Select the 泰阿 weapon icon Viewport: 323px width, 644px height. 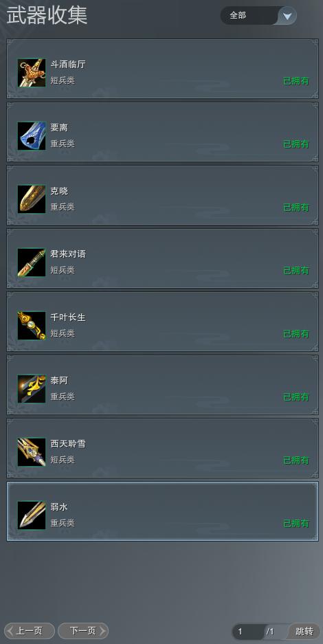(x=32, y=389)
